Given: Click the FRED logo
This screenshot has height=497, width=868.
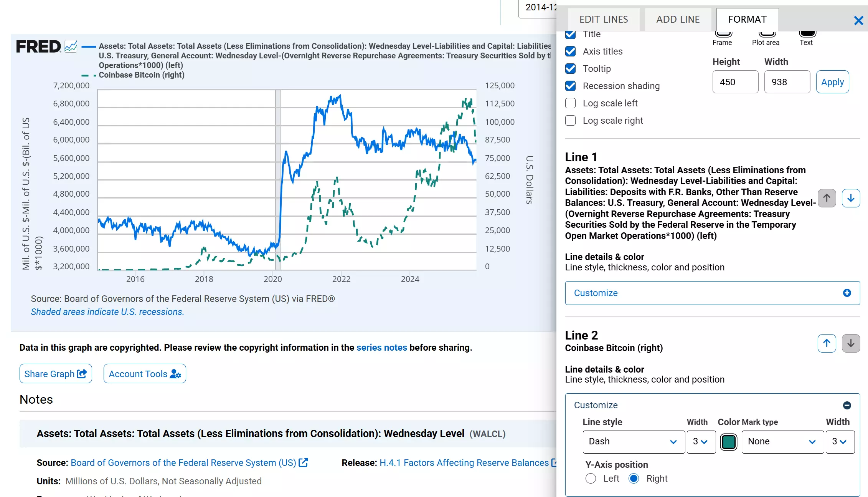Looking at the screenshot, I should 38,46.
